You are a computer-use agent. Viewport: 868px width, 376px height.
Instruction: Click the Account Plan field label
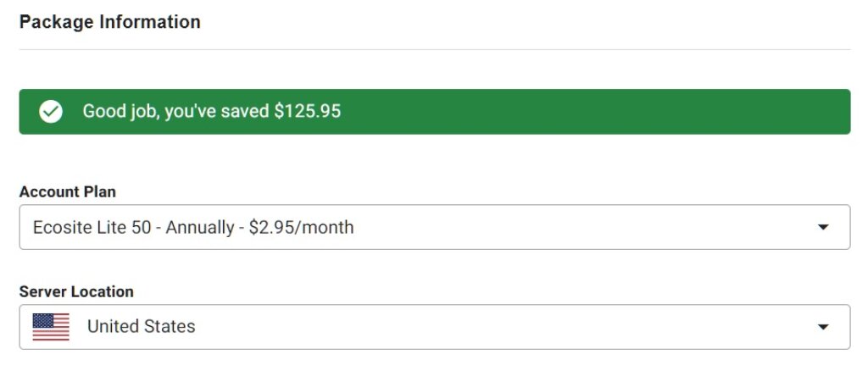[x=68, y=192]
